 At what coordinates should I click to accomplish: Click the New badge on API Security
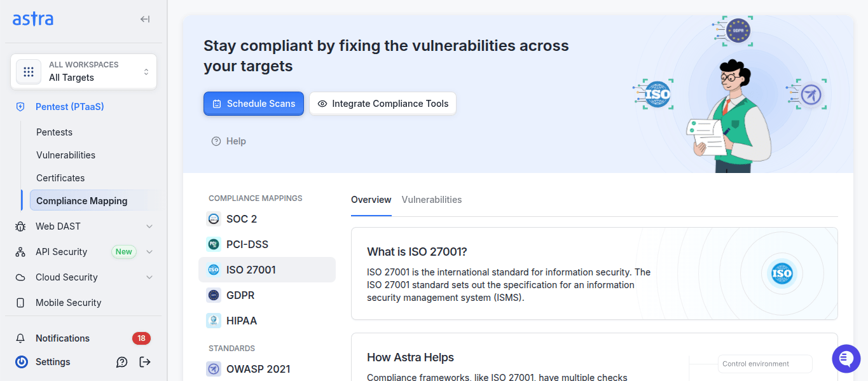click(x=124, y=252)
